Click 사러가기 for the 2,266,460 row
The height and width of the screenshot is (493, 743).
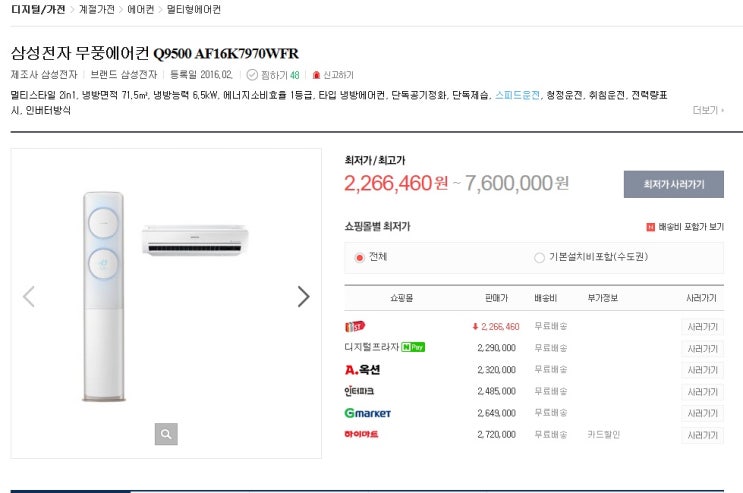coord(703,327)
